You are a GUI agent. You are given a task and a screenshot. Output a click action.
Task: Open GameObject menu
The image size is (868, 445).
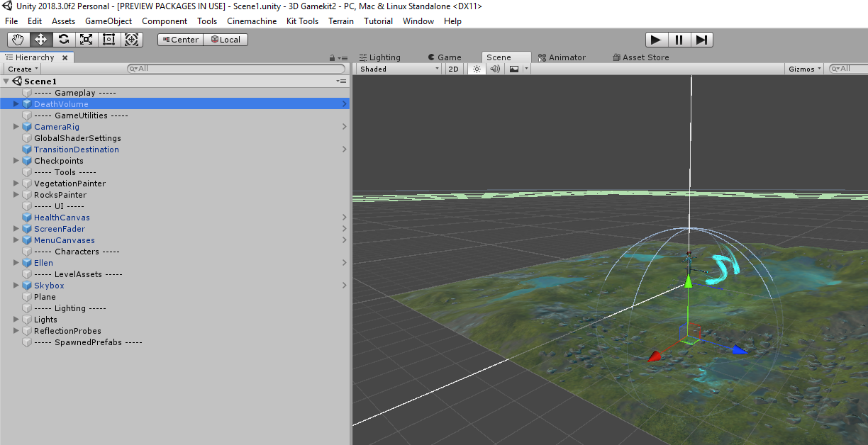point(108,21)
